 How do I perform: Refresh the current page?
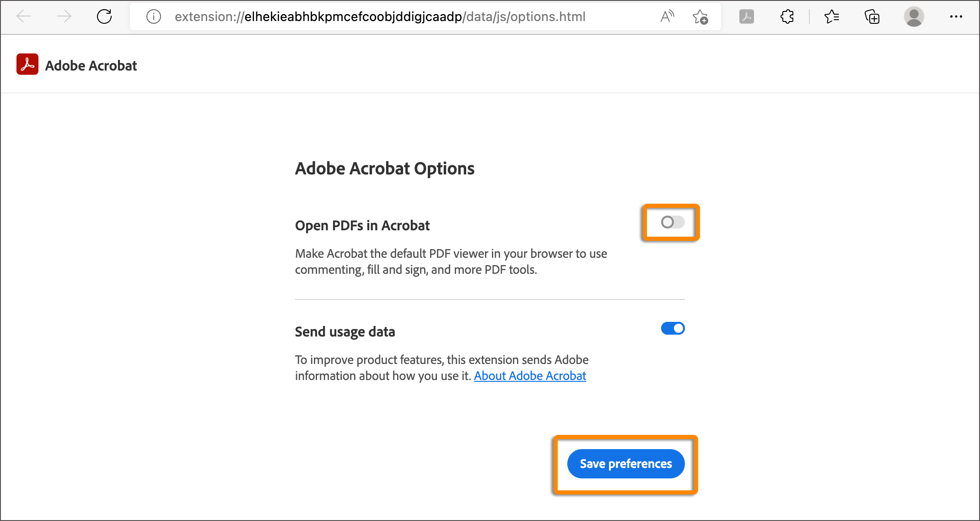click(104, 16)
